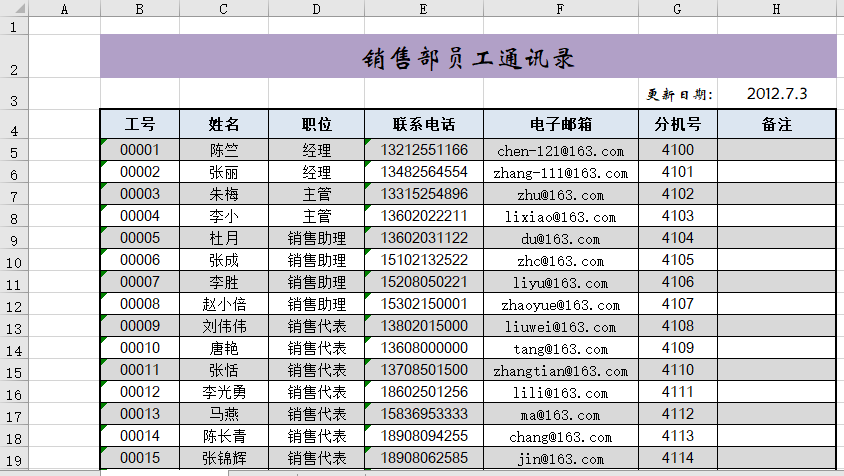The image size is (844, 476).
Task: Select phone number cell 13802015000
Action: click(x=423, y=326)
